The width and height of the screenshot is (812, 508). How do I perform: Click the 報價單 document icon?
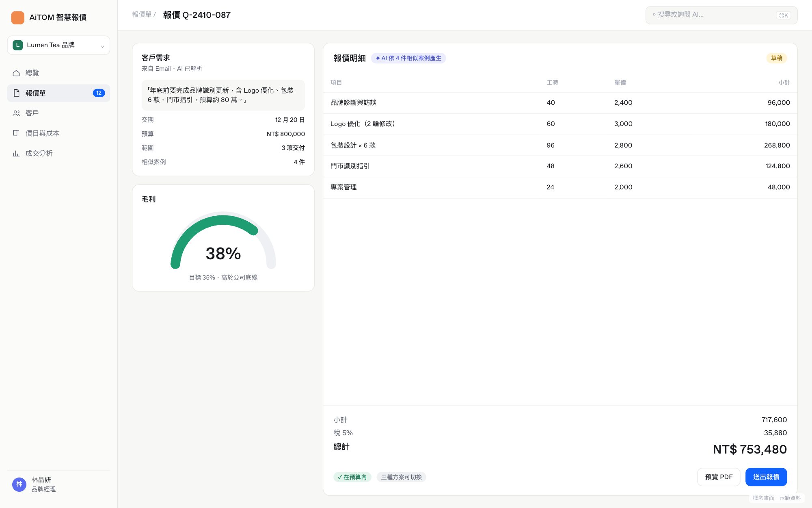(x=16, y=93)
